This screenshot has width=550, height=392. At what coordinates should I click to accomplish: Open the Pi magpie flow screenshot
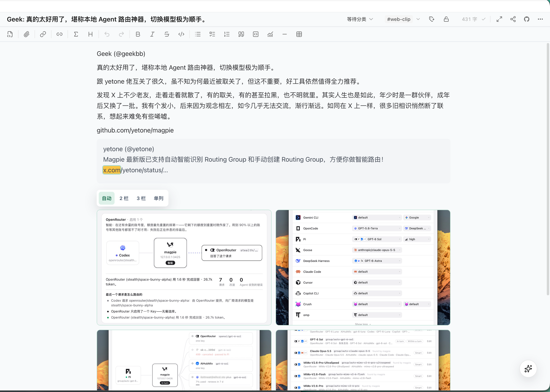point(184,360)
